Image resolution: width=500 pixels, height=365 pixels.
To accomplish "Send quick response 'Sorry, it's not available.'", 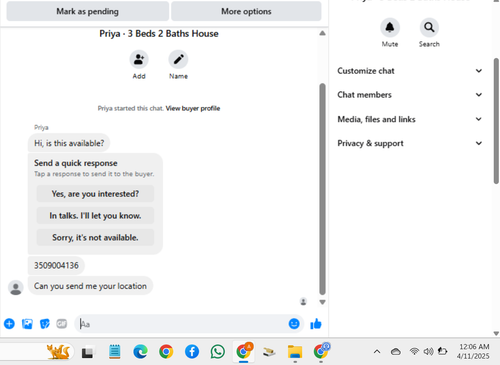I will [95, 237].
